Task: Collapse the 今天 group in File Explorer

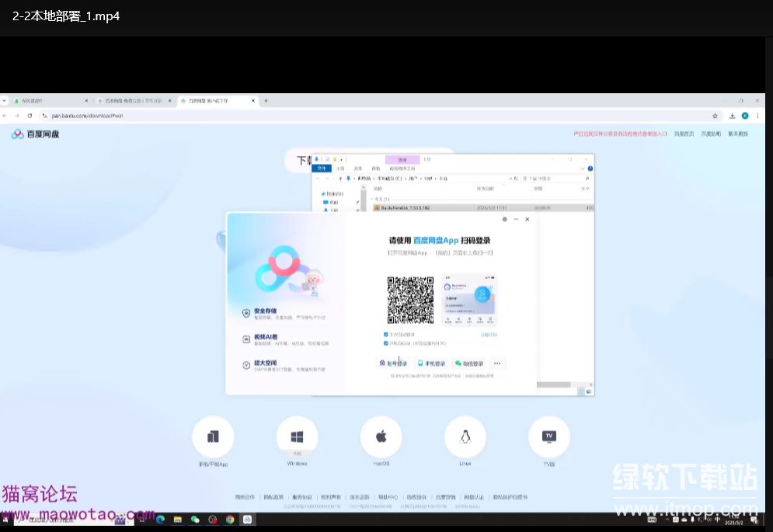Action: 371,199
